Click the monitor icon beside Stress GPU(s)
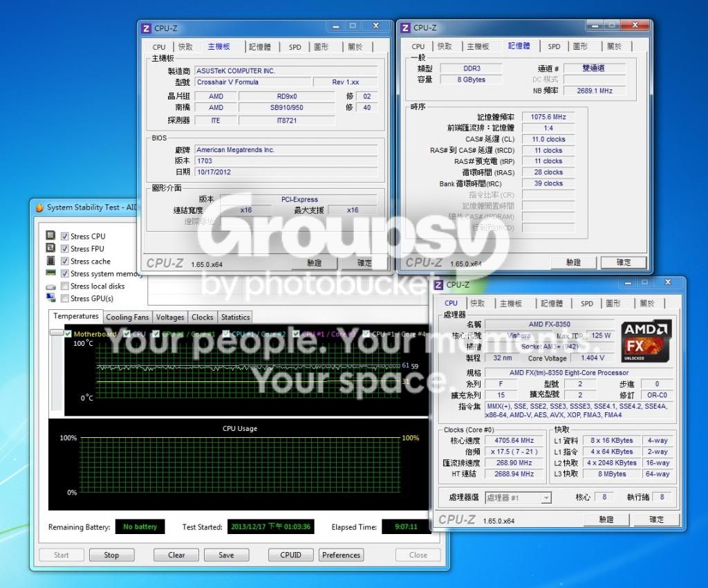This screenshot has width=708, height=588. point(50,297)
